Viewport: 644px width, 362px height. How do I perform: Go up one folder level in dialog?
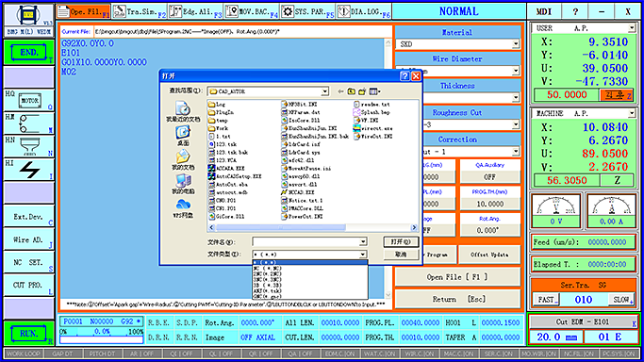[x=351, y=91]
